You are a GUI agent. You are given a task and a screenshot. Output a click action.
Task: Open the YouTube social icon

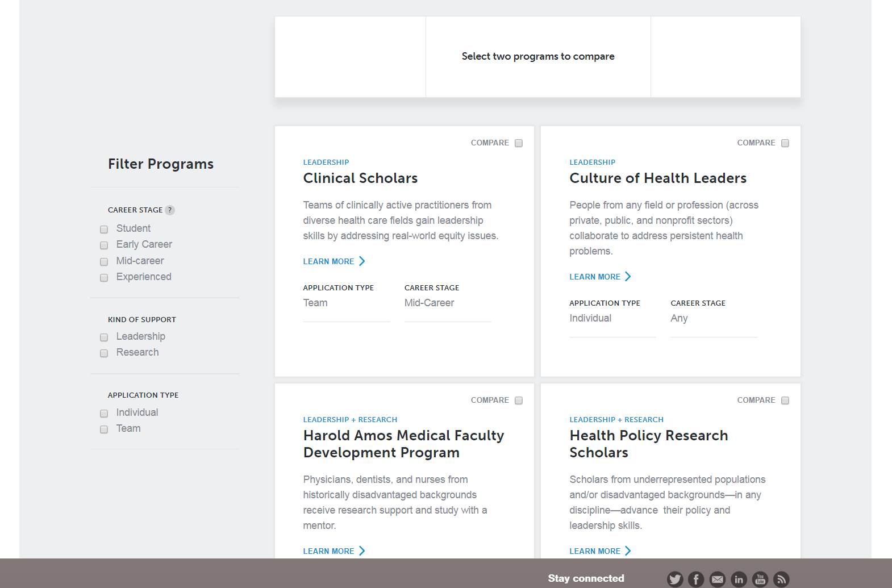[760, 579]
